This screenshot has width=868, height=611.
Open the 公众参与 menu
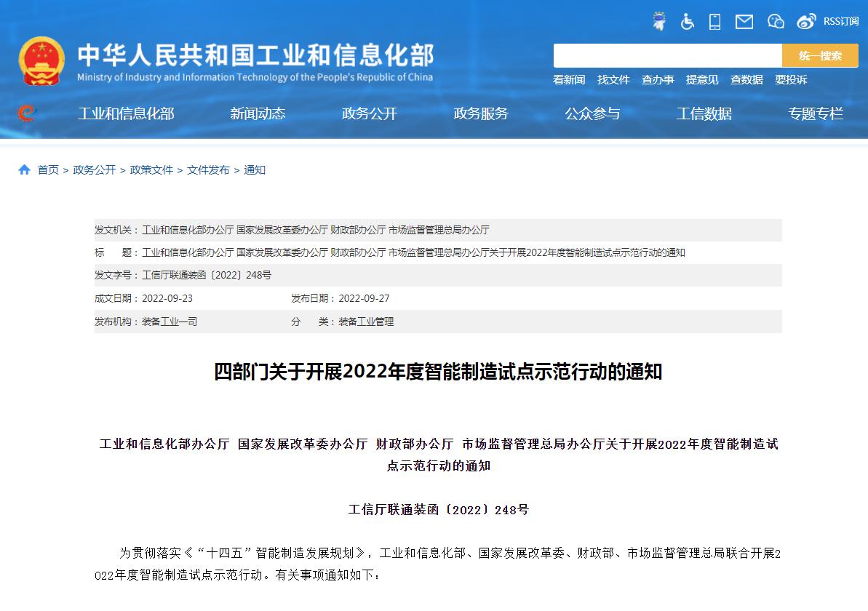coord(592,113)
